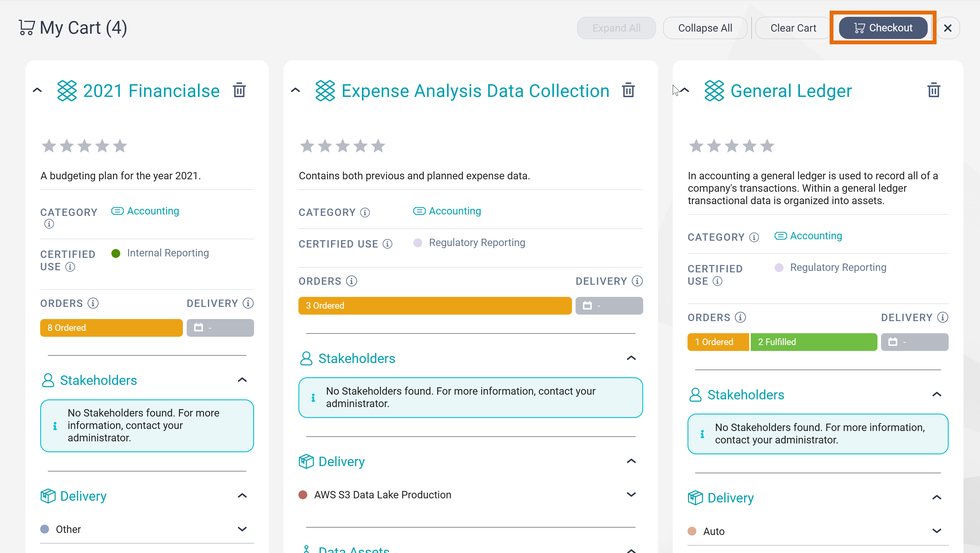
Task: Open Delivery info icon in 2021 Financialse card
Action: coord(248,303)
